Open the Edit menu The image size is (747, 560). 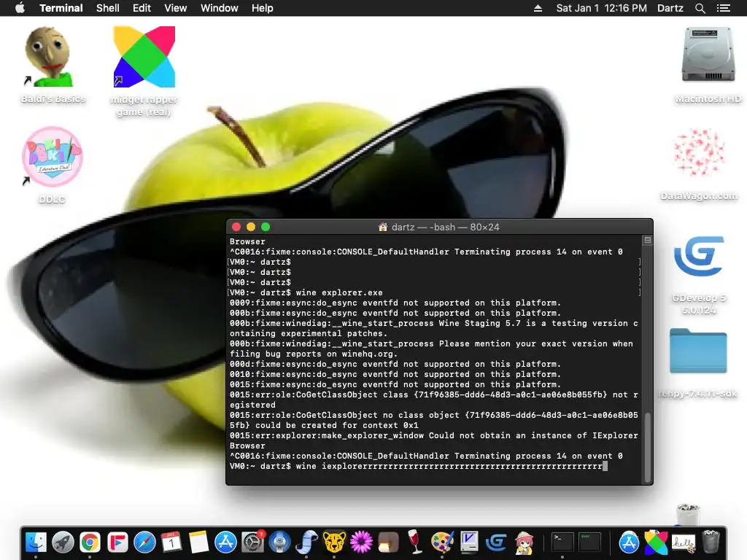142,8
